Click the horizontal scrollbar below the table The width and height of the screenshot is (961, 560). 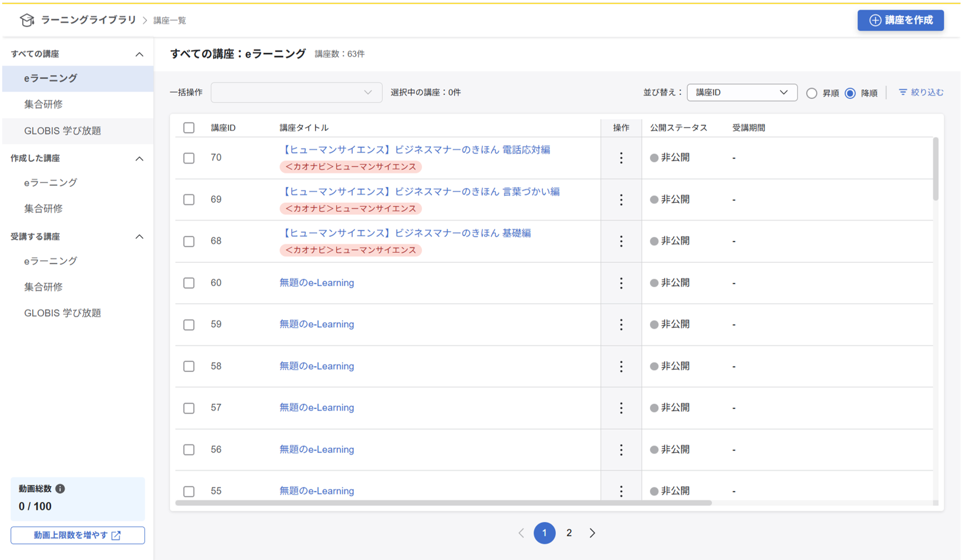(444, 503)
